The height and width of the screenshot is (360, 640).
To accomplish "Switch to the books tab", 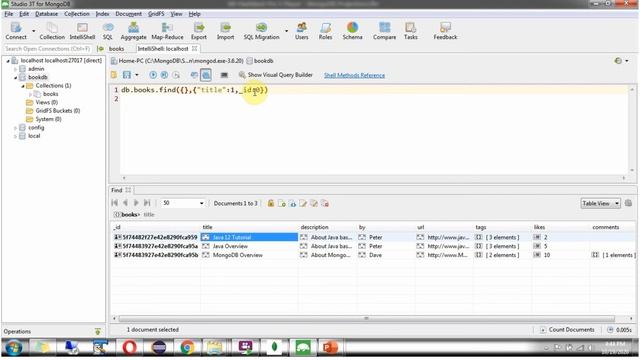I will tap(116, 49).
